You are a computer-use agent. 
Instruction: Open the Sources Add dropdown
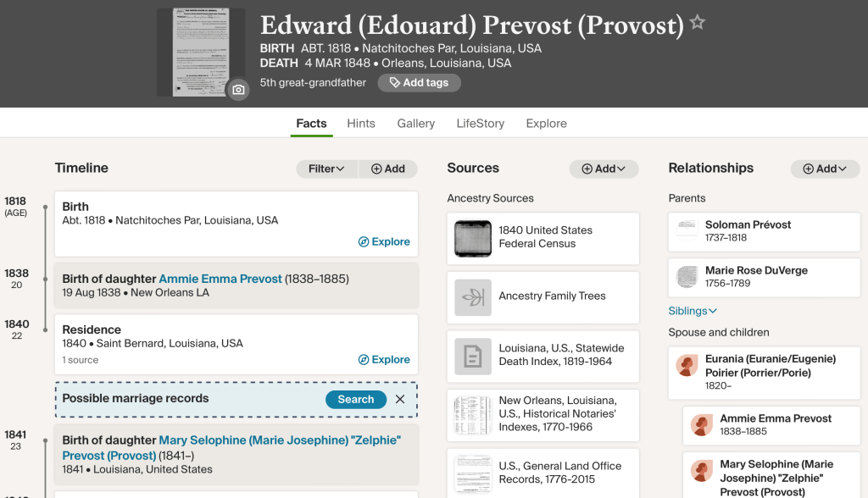pos(604,169)
